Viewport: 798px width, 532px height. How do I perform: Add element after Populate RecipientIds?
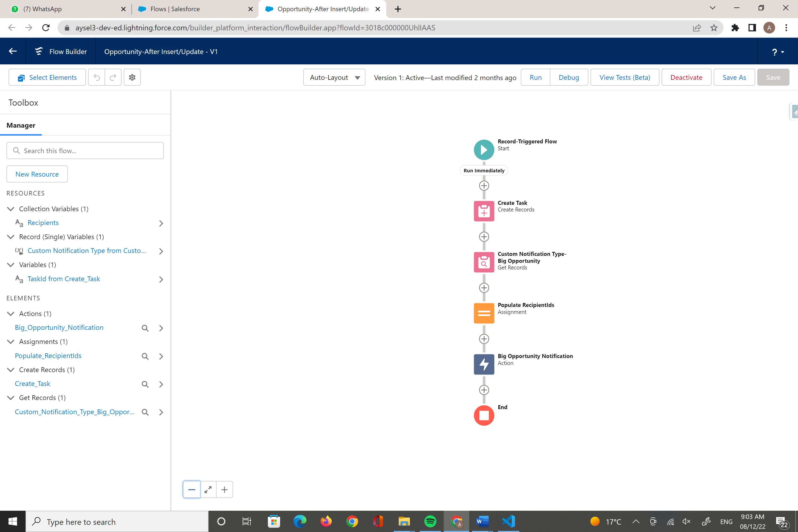click(484, 339)
